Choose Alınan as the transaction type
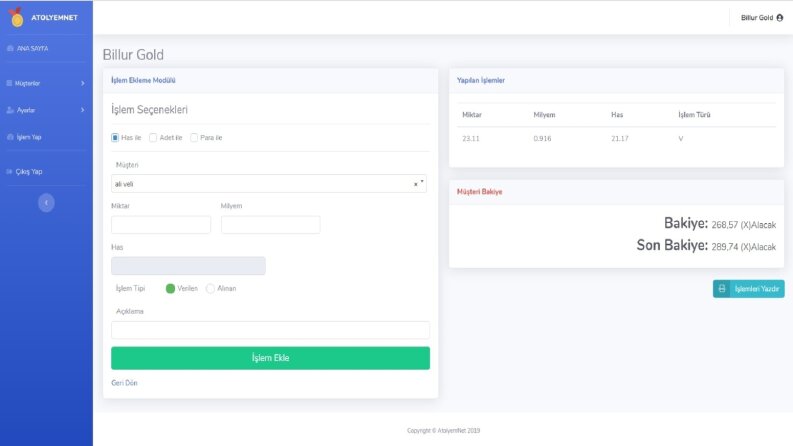Viewport: 793px width, 446px height. pos(210,288)
